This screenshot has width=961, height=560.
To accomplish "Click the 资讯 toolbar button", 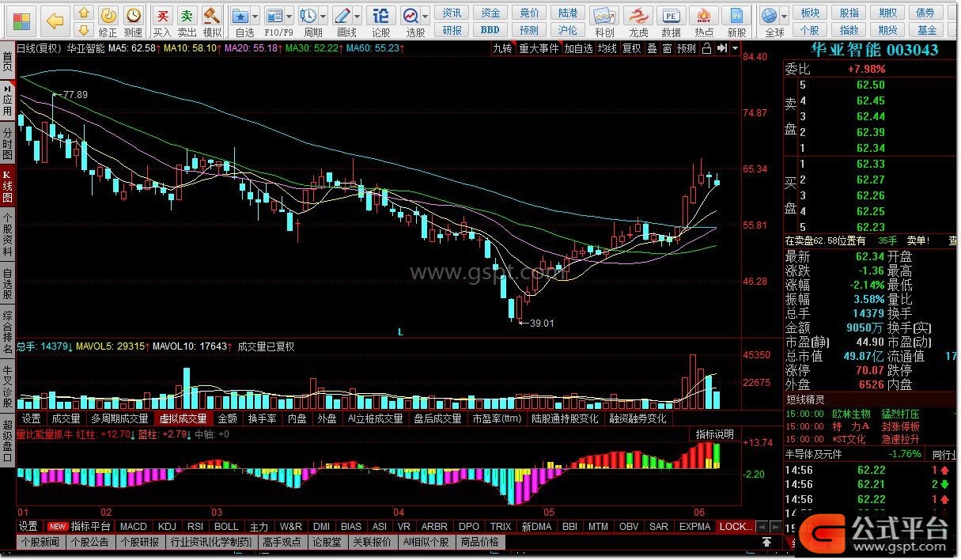I will click(x=452, y=13).
